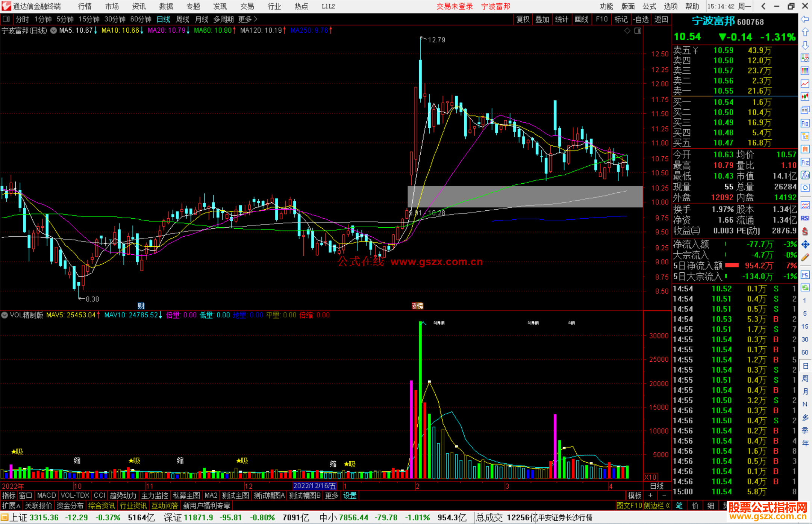Click the 2022/12/16/五 date marker on timeline
Image resolution: width=812 pixels, height=524 pixels.
tap(315, 486)
